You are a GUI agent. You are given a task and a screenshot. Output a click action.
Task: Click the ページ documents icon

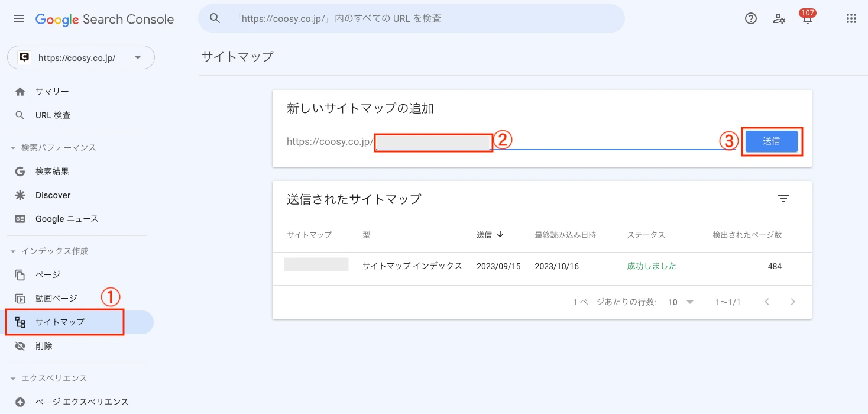[x=20, y=275]
